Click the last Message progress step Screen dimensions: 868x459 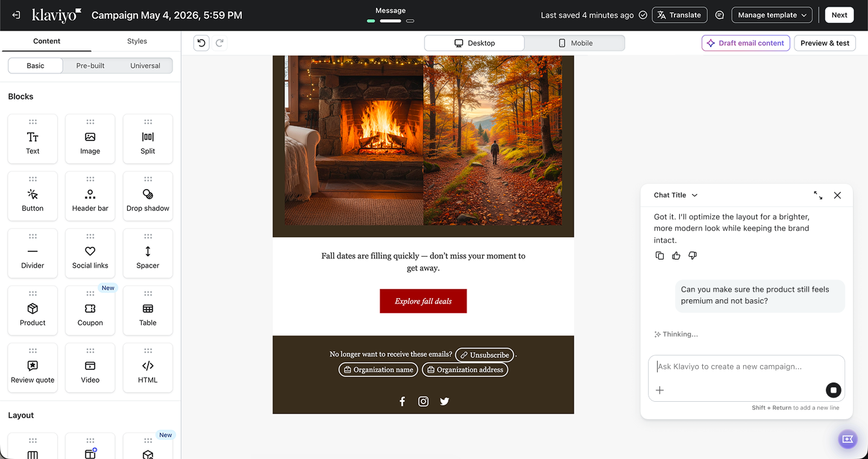(x=410, y=21)
